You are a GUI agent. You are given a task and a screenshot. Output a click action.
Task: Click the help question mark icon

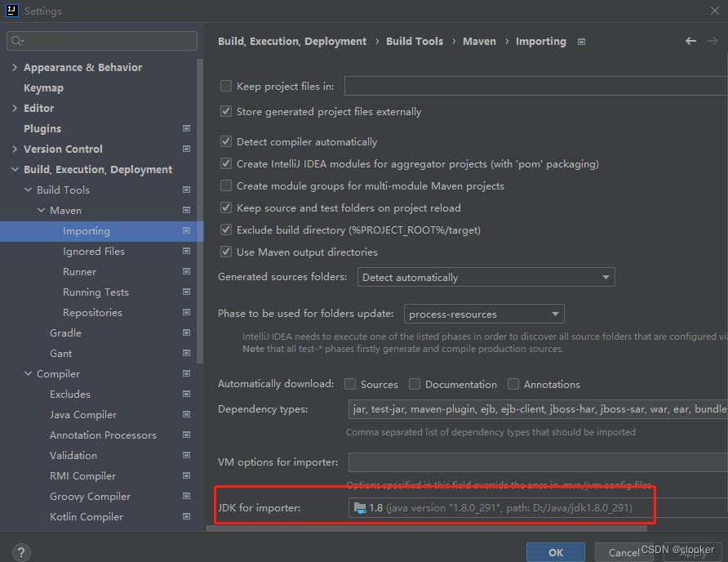pos(21,553)
